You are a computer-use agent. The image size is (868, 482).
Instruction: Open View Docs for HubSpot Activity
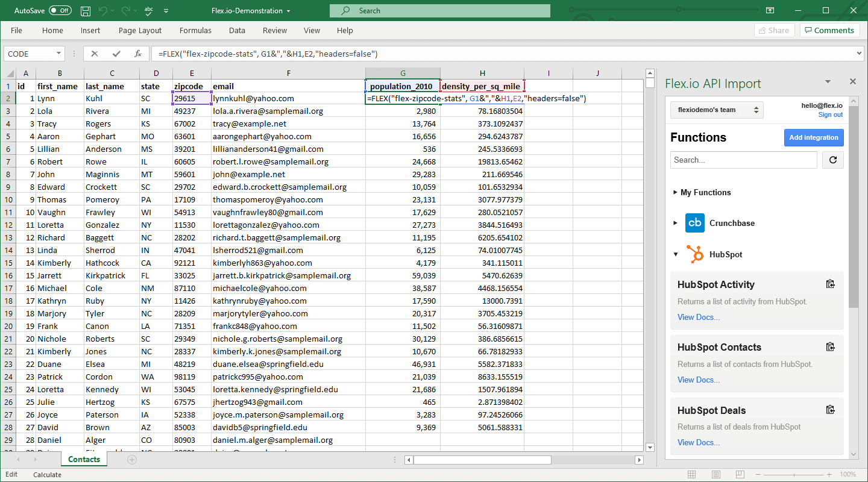[x=698, y=317]
